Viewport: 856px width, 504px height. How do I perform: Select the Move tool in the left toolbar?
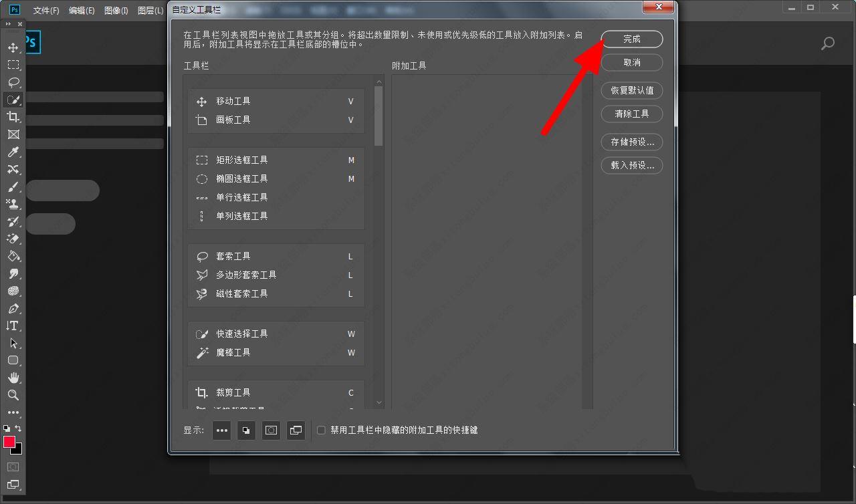[x=13, y=47]
